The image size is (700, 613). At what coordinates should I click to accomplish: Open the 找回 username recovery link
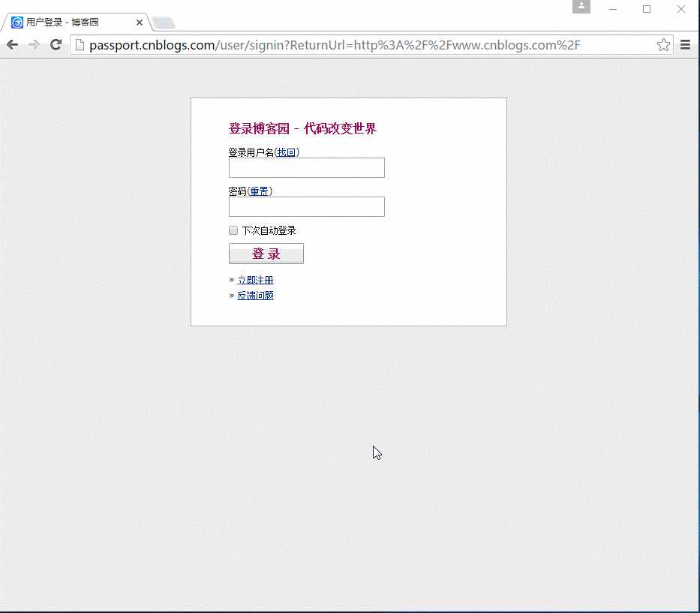point(286,152)
